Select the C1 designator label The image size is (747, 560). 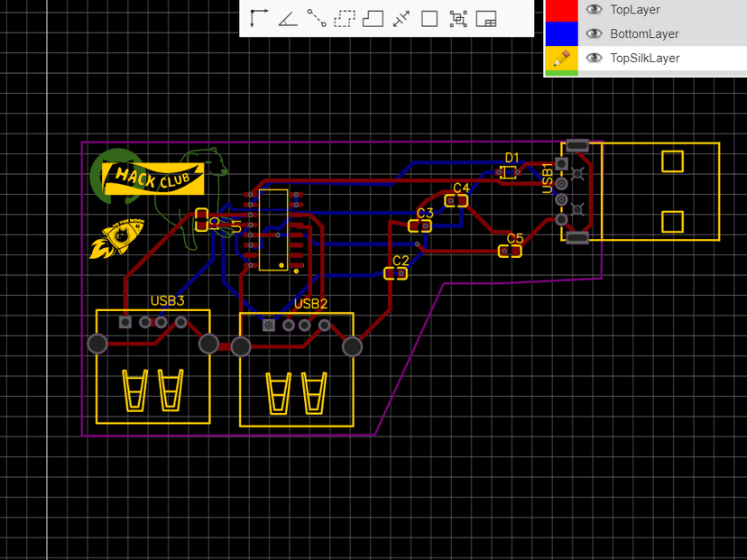coord(214,224)
